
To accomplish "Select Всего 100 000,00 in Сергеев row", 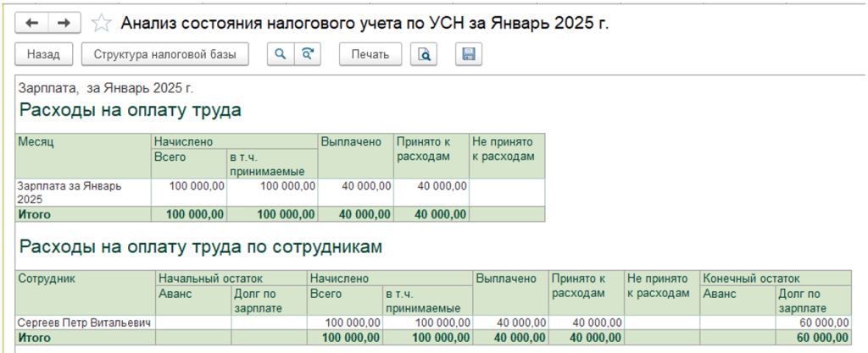I will coord(344,323).
